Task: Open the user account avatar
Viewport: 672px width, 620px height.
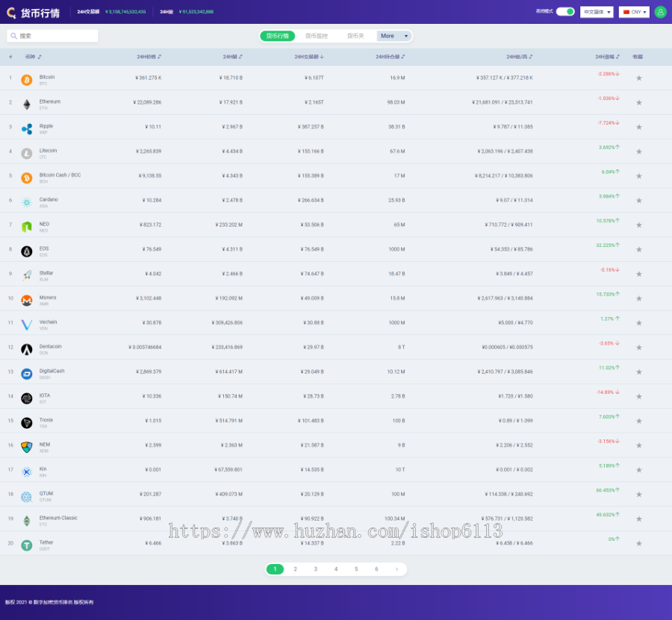Action: [x=661, y=12]
